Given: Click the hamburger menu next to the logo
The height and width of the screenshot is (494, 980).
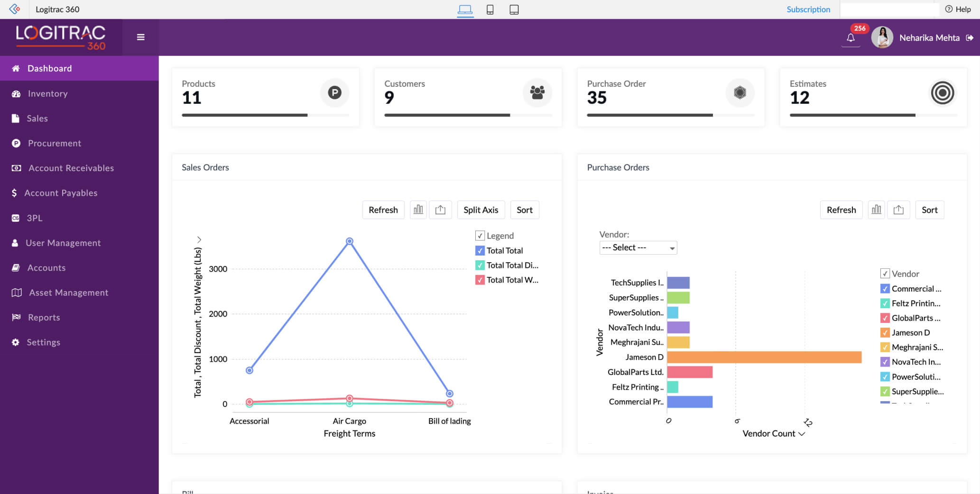Looking at the screenshot, I should pos(140,37).
